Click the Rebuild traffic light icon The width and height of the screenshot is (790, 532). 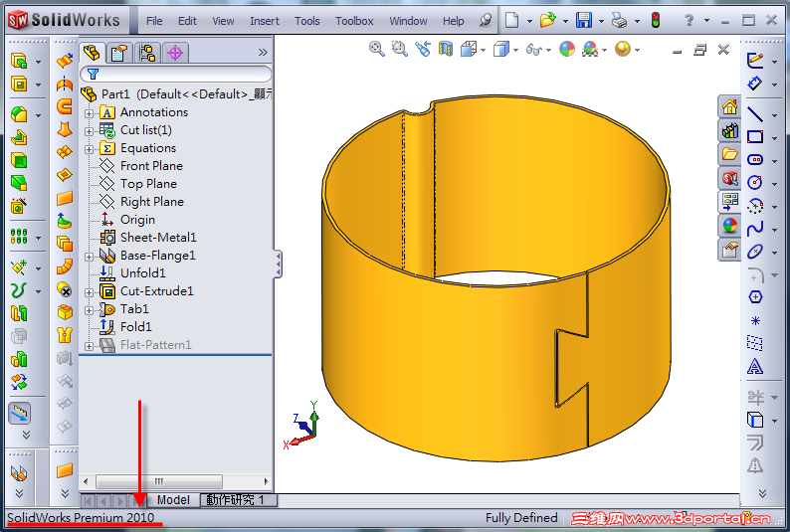point(656,20)
